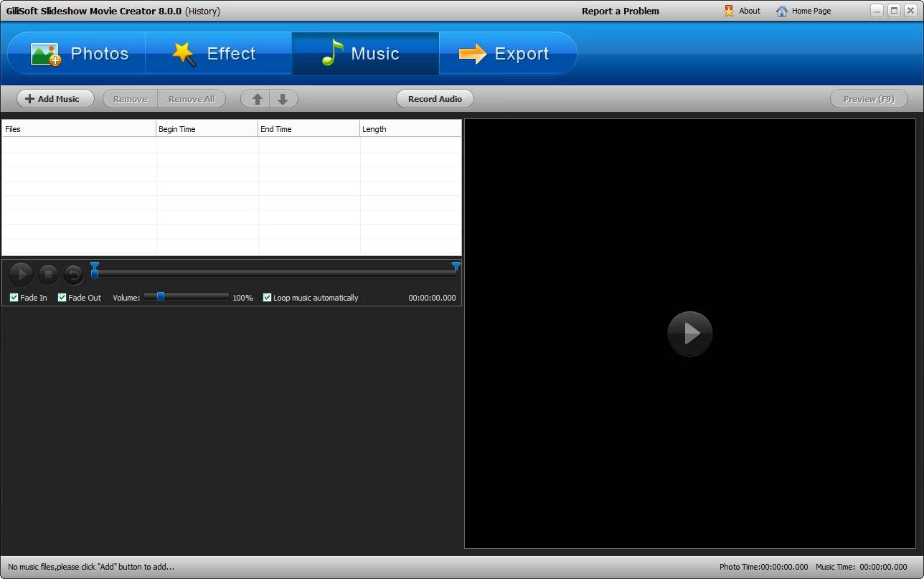Play the music track in audio controls
924x579 pixels.
click(x=22, y=273)
